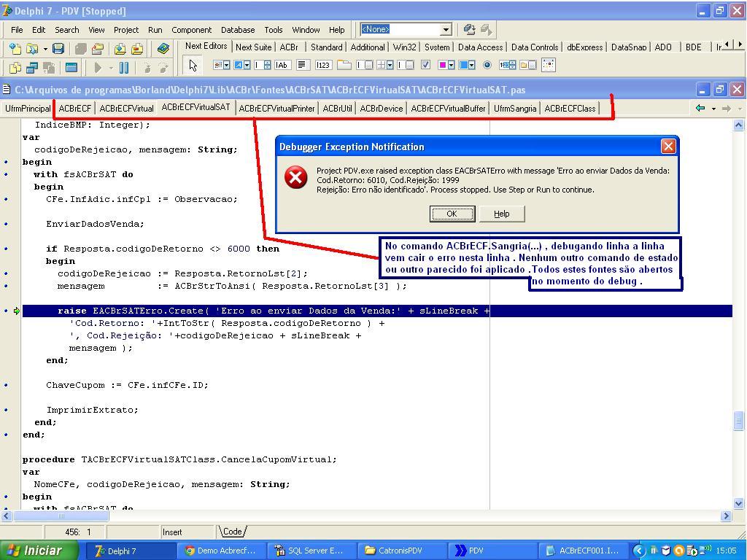The image size is (747, 560).
Task: Pick the folder tab page component icon
Action: coord(344,65)
